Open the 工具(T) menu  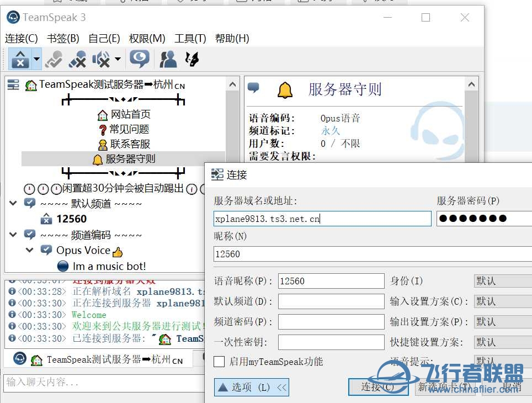click(190, 38)
